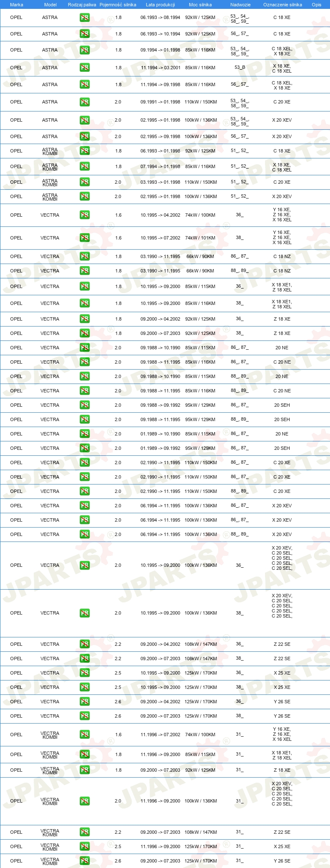Click the Pojemność silnika column header

pos(118,5)
